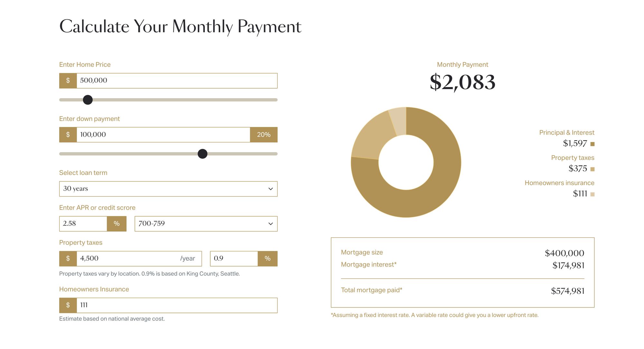Click the down payment slider handle
Viewport: 644px width, 349px height.
[203, 154]
